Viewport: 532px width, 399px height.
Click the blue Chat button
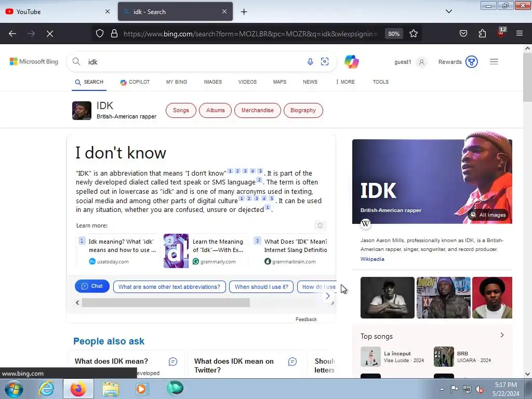(92, 286)
